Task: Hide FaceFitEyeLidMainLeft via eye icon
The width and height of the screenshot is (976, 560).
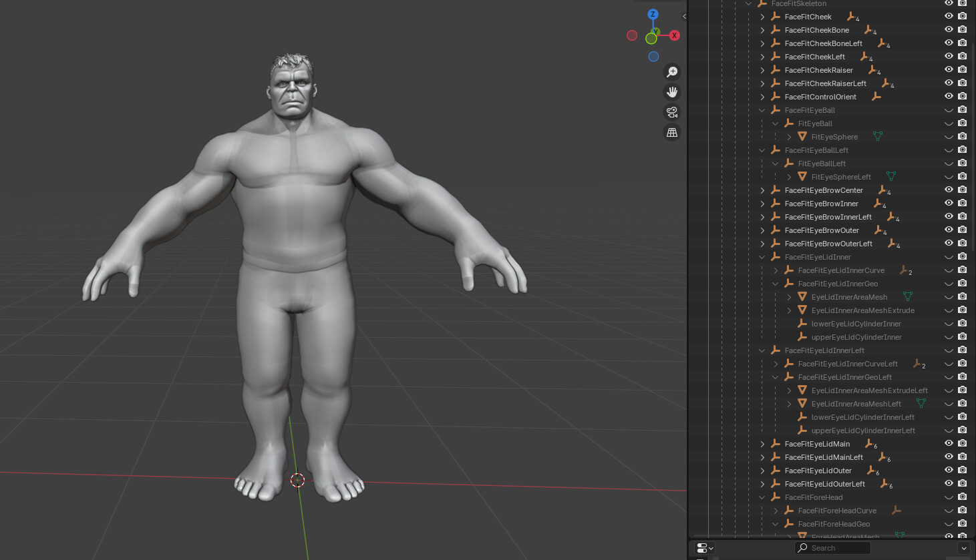Action: [x=949, y=457]
